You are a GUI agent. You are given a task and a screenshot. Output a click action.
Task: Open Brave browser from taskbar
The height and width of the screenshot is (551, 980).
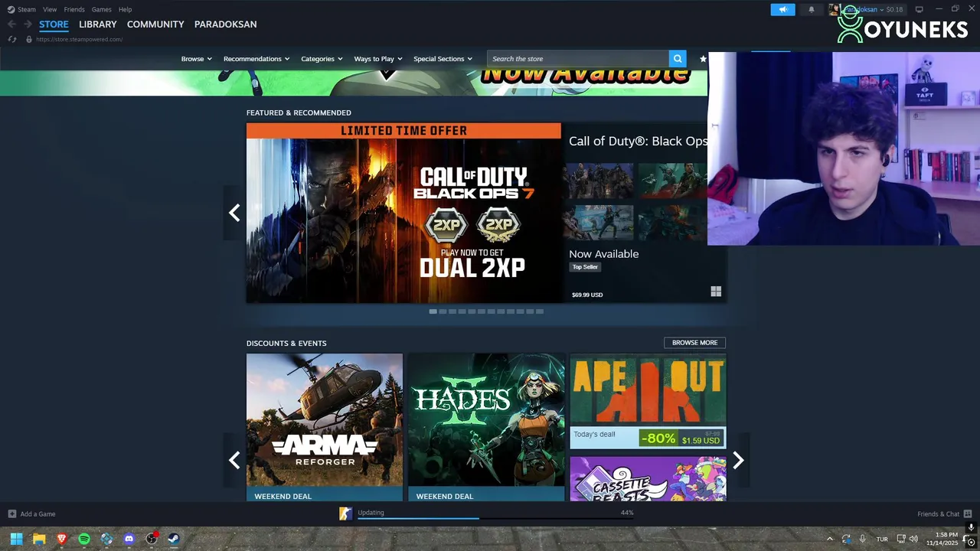click(62, 539)
